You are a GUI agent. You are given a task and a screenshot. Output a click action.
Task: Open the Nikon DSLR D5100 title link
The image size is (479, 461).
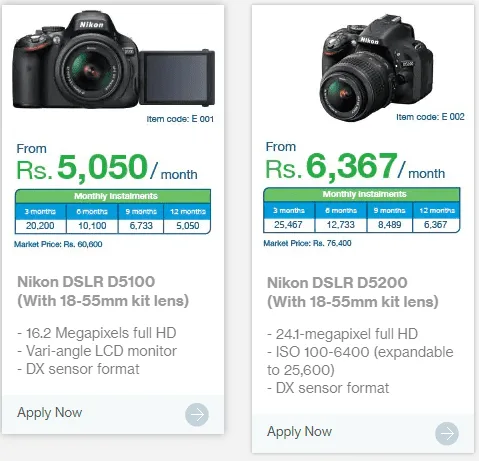[x=103, y=291]
